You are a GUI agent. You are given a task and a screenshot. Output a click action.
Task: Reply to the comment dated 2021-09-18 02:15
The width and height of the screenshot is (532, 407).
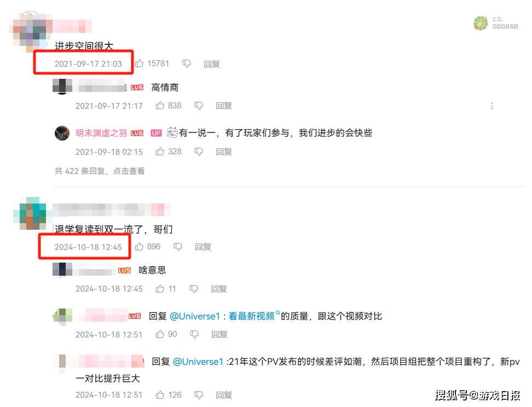[x=224, y=152]
